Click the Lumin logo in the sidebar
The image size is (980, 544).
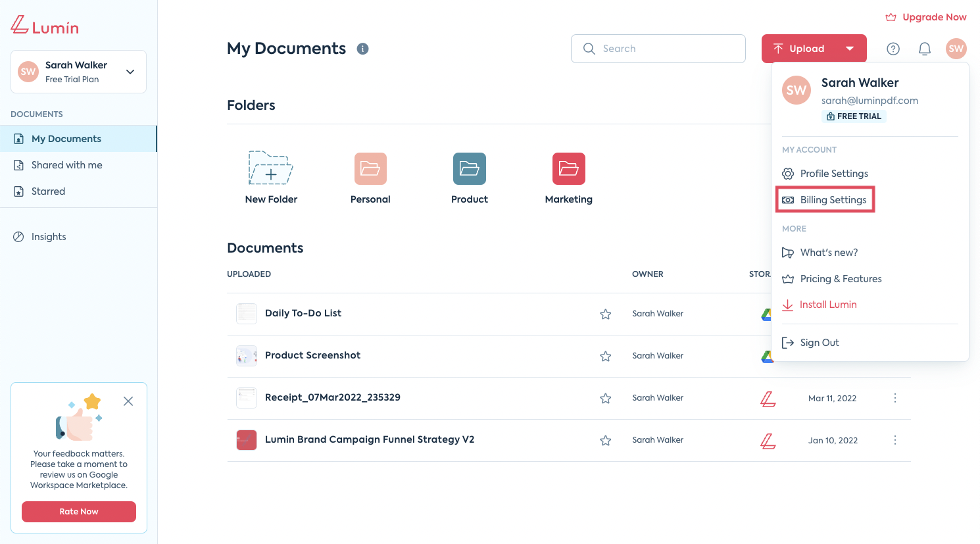(45, 26)
